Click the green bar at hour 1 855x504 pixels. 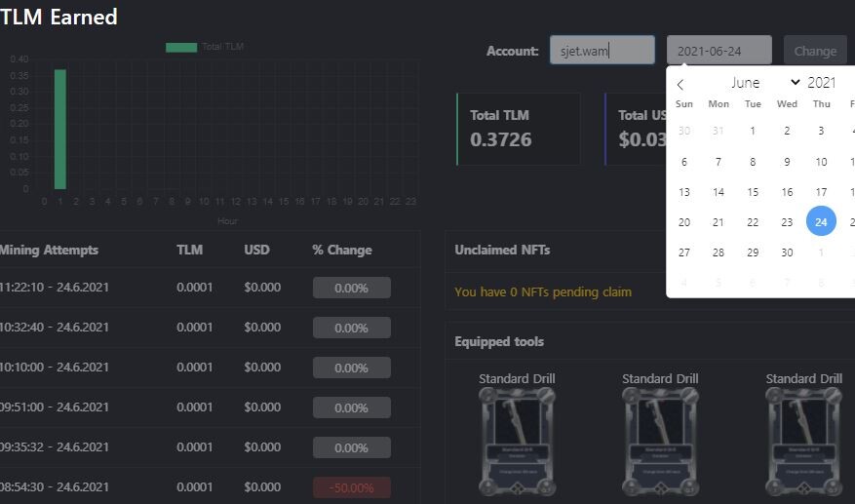60,130
